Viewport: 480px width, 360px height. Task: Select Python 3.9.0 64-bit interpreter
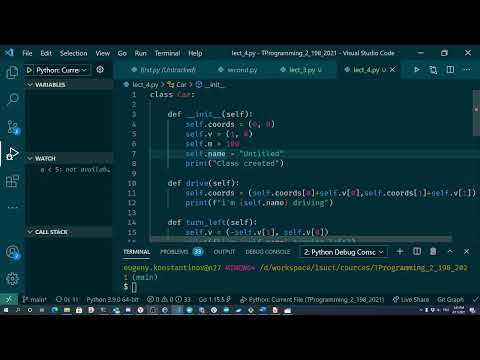(112, 299)
